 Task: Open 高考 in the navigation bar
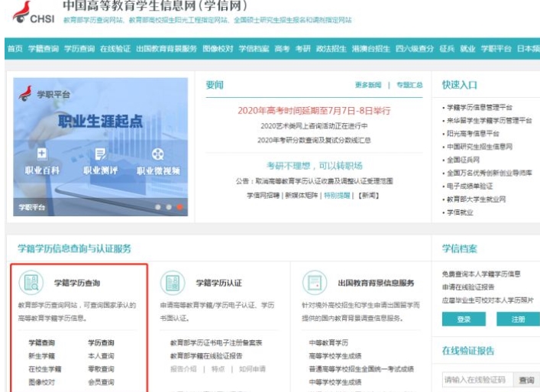click(x=282, y=49)
